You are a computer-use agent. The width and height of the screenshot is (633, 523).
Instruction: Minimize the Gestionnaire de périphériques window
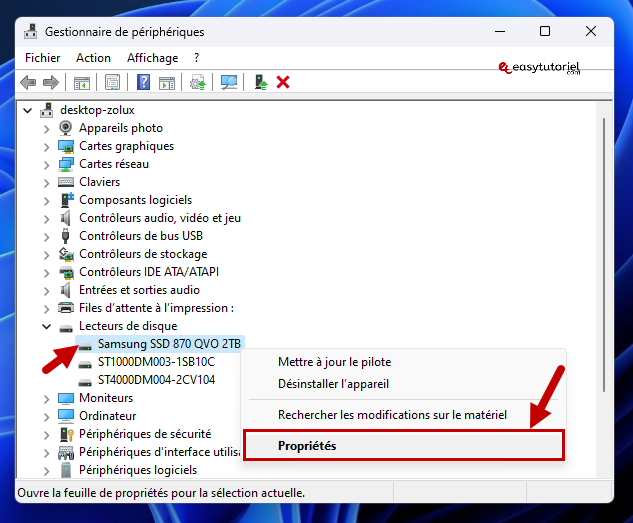pos(500,31)
